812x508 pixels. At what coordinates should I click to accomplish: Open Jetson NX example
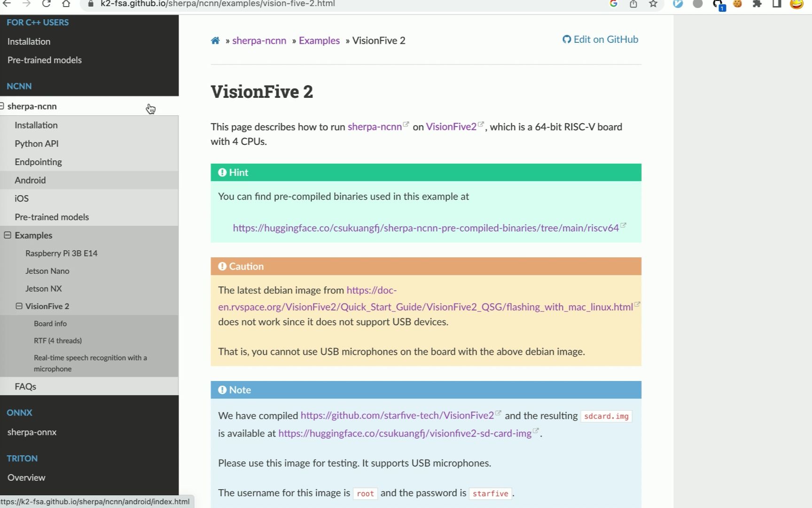44,289
